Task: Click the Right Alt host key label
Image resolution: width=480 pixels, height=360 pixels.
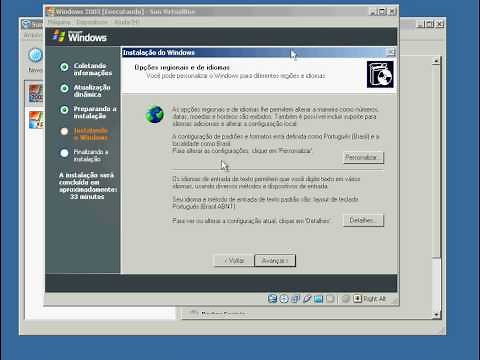Action: pos(375,299)
